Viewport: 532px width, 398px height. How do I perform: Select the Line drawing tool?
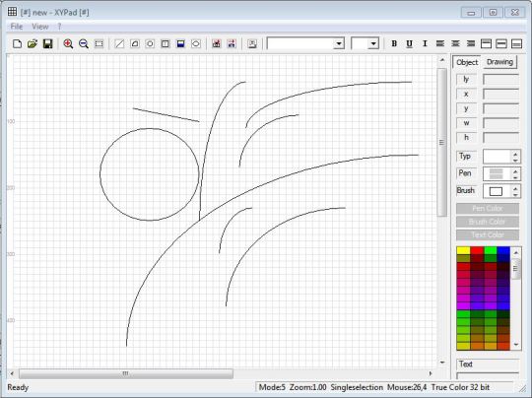[x=119, y=43]
